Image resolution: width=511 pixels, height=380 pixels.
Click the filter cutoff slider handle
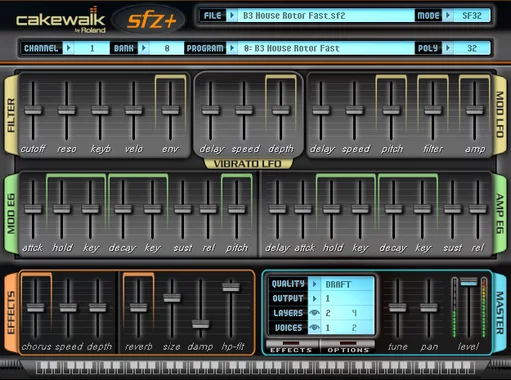point(33,110)
